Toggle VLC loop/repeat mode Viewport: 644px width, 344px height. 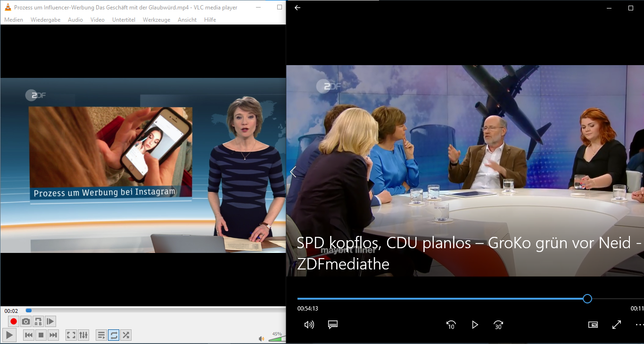(114, 335)
